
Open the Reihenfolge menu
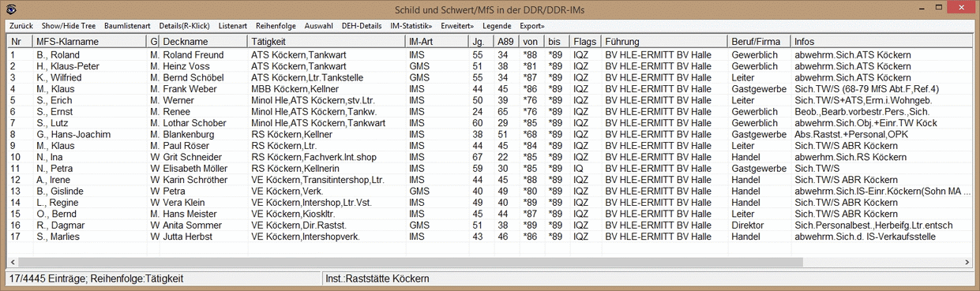click(x=276, y=26)
